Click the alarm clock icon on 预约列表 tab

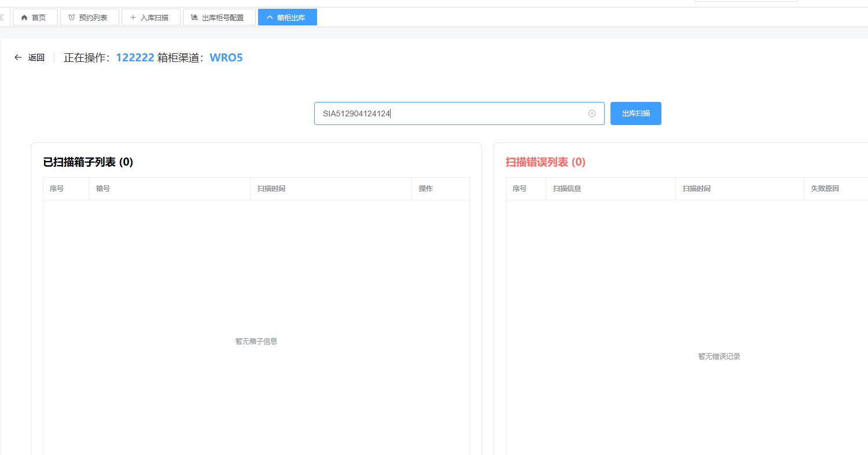[72, 17]
